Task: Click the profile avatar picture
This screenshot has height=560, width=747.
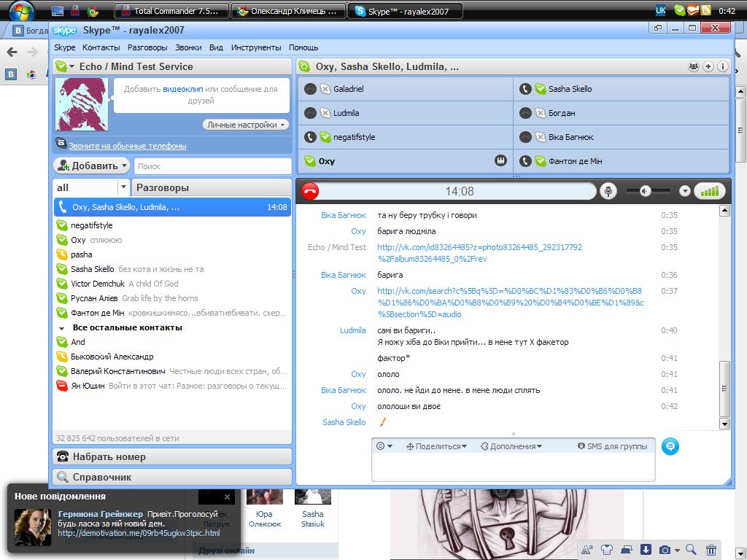Action: click(82, 104)
